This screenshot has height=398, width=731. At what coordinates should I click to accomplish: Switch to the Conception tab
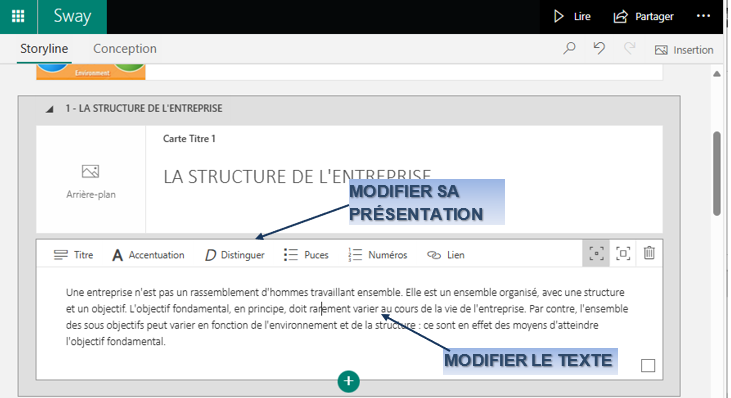(x=124, y=48)
